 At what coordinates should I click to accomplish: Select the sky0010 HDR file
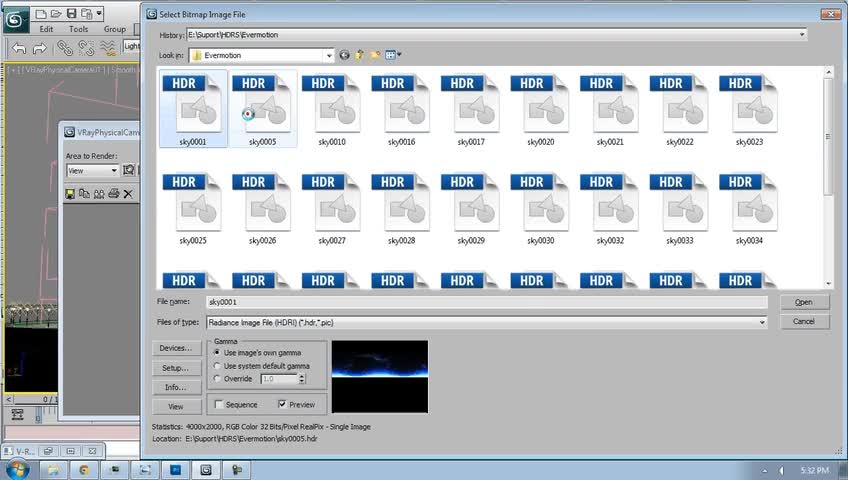point(332,111)
